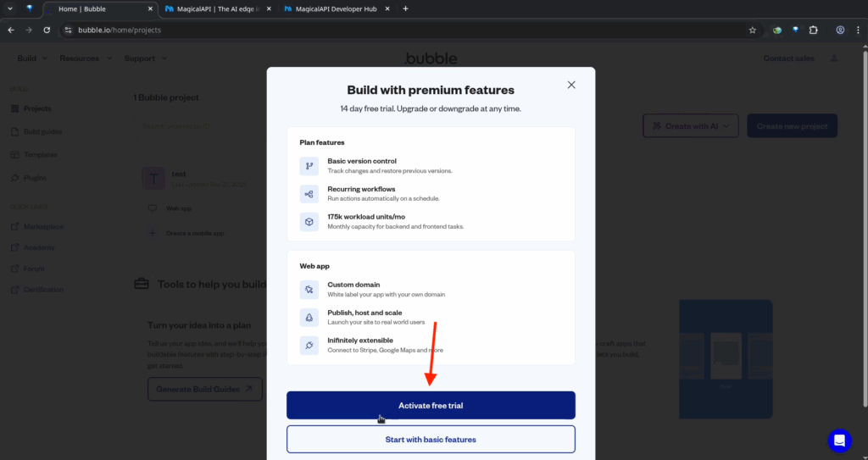Click the workload units cube icon
This screenshot has height=460, width=868.
coord(309,222)
